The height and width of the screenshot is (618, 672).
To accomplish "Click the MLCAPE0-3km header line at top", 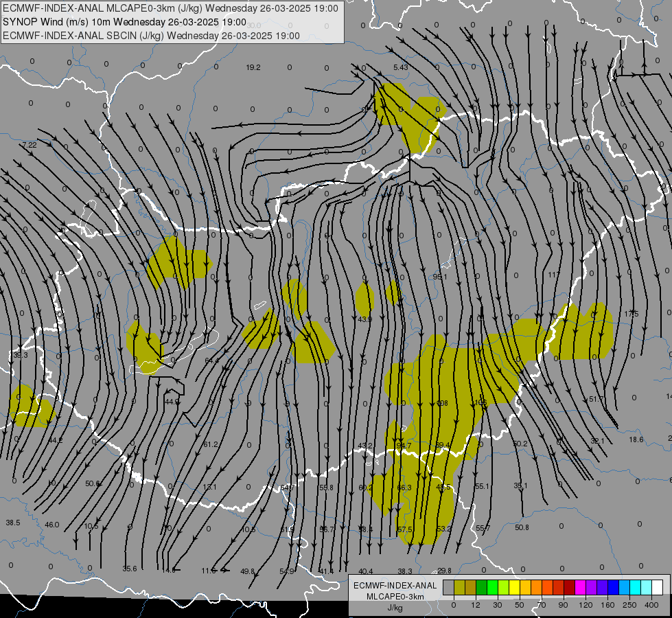I will [170, 8].
